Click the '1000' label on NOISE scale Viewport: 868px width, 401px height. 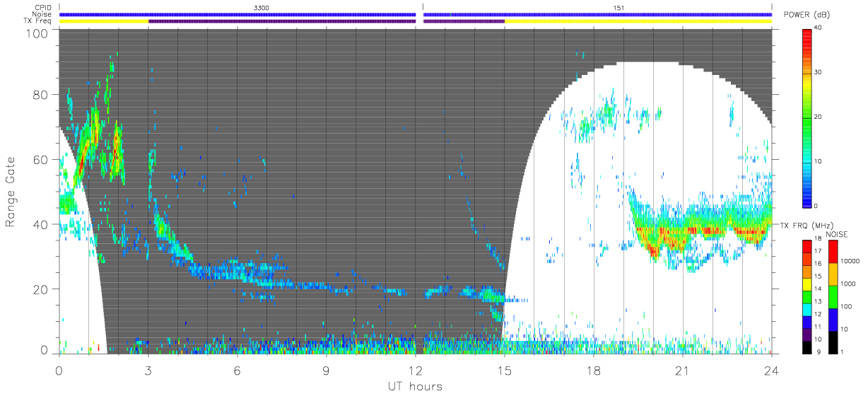[x=850, y=284]
